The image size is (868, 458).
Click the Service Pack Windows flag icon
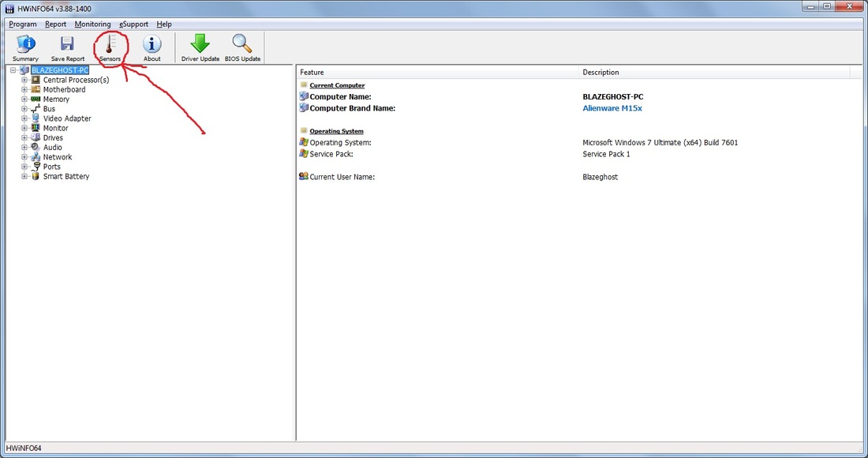pyautogui.click(x=303, y=154)
